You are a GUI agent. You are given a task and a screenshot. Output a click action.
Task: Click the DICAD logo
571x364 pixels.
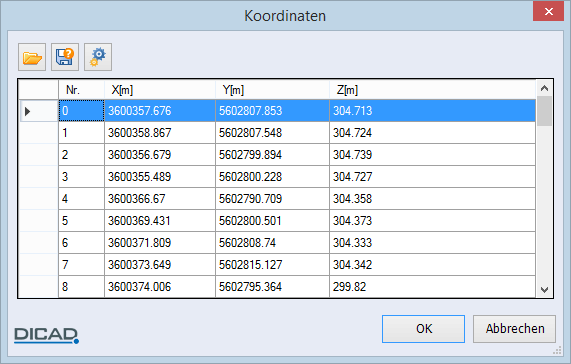coord(47,335)
